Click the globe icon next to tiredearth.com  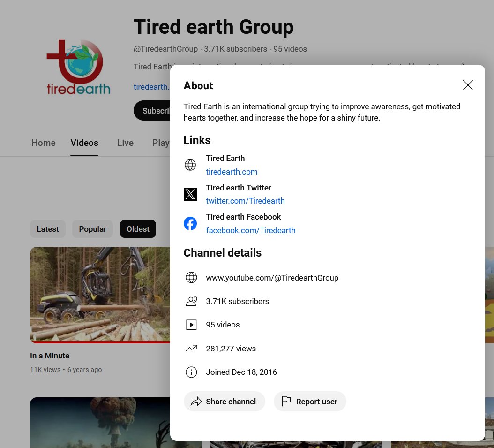[x=190, y=165]
